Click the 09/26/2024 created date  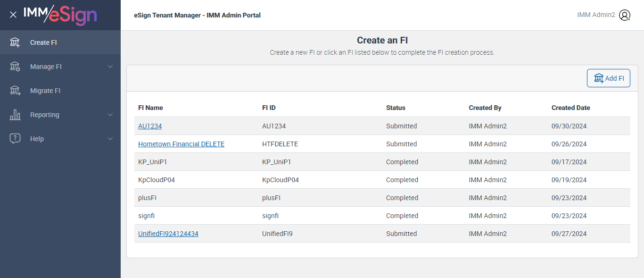click(569, 144)
